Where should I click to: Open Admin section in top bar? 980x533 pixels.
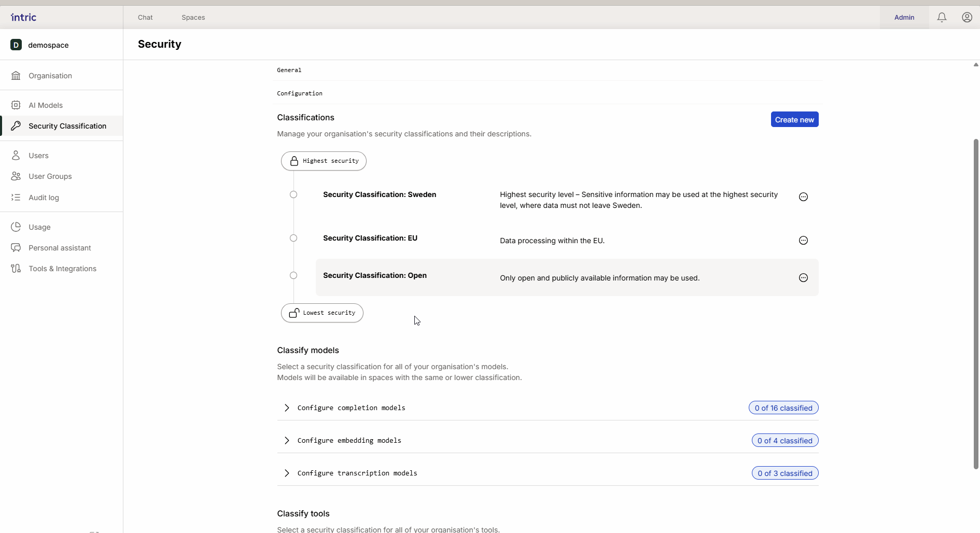tap(904, 18)
